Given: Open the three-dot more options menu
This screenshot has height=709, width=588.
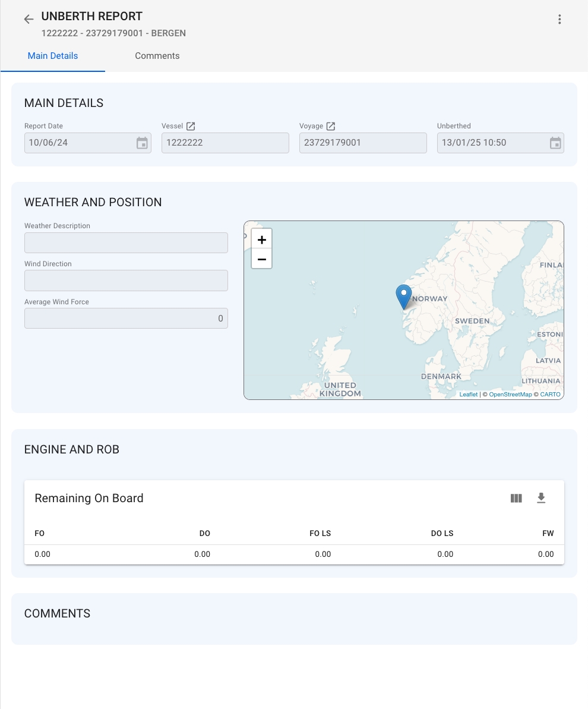Looking at the screenshot, I should (x=559, y=20).
